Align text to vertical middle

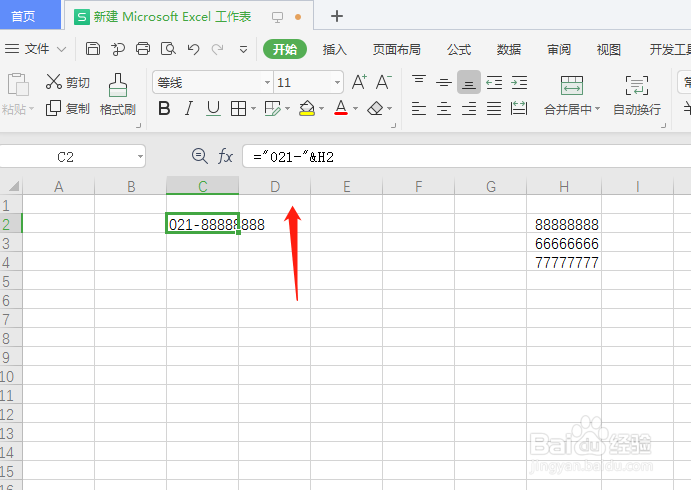click(x=443, y=82)
